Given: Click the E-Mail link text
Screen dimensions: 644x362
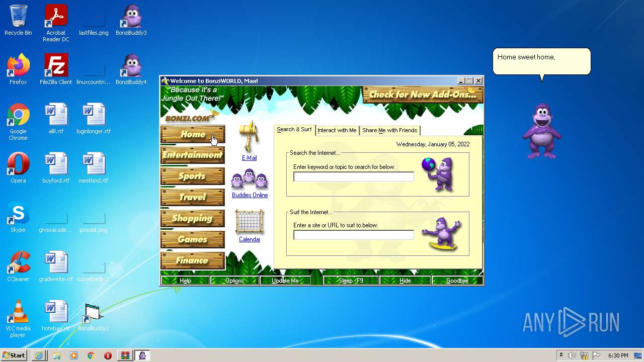Looking at the screenshot, I should [250, 158].
